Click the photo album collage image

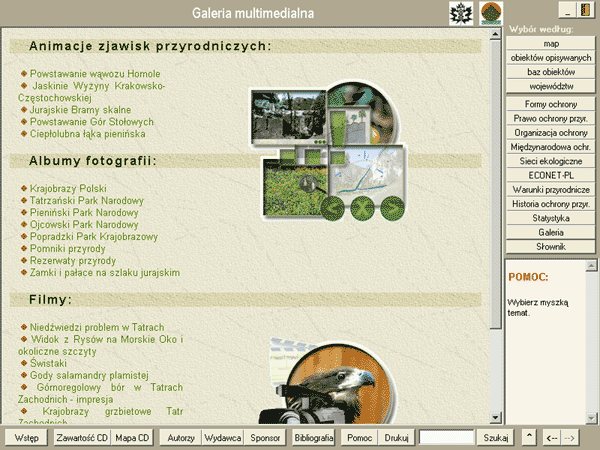330,152
